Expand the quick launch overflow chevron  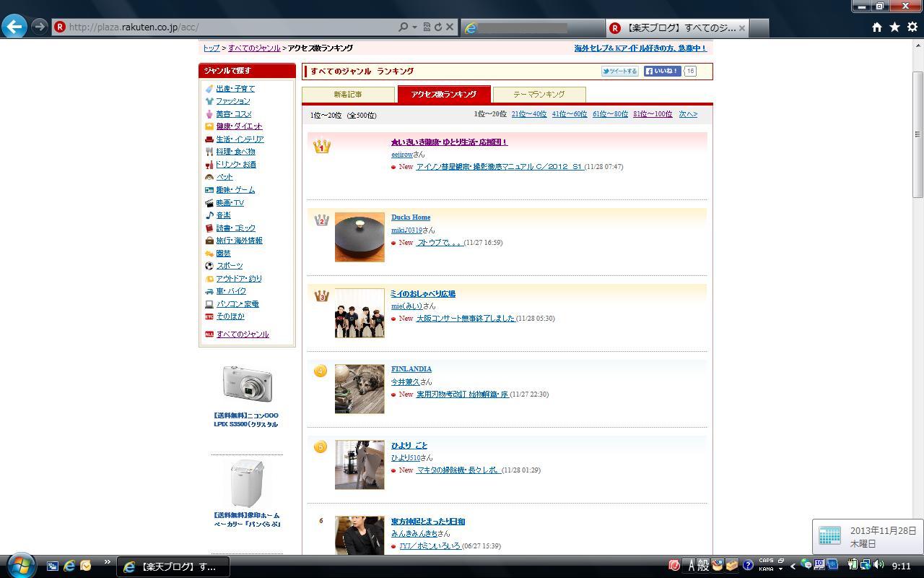pyautogui.click(x=108, y=562)
